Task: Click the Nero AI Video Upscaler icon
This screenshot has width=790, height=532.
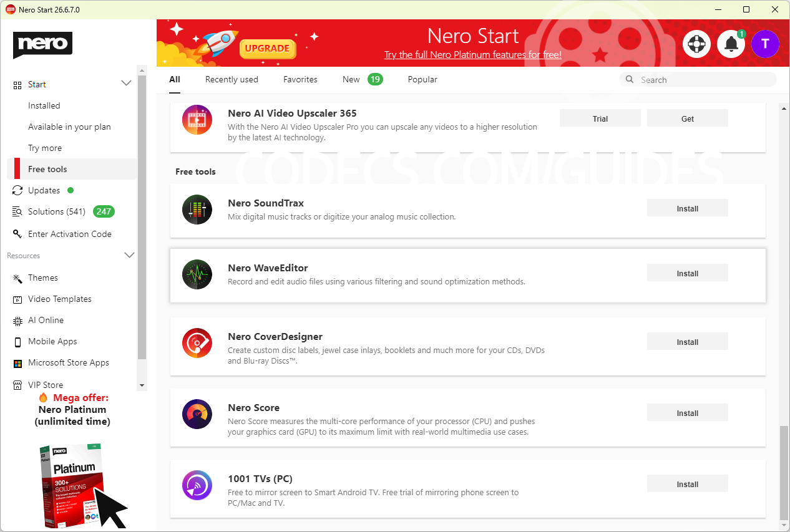Action: click(x=197, y=120)
